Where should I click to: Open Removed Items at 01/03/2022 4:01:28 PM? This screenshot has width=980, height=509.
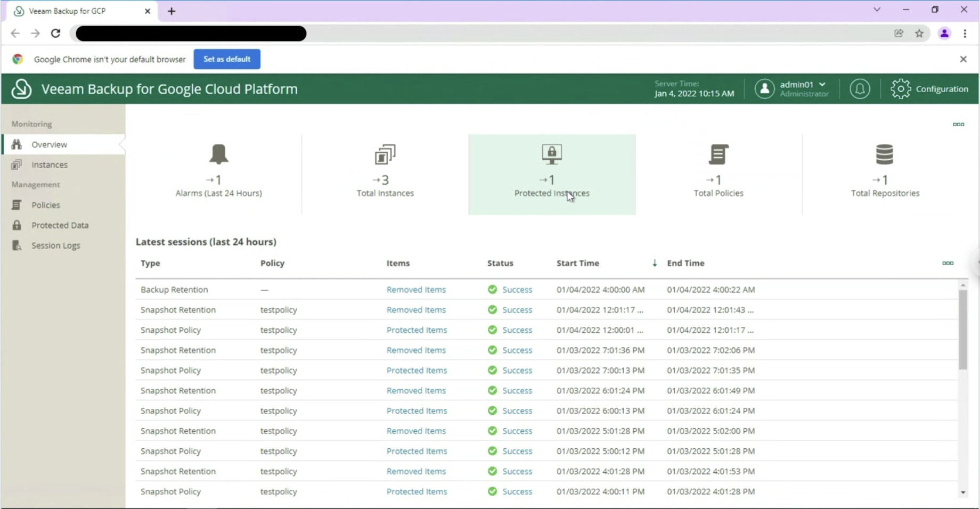click(416, 472)
